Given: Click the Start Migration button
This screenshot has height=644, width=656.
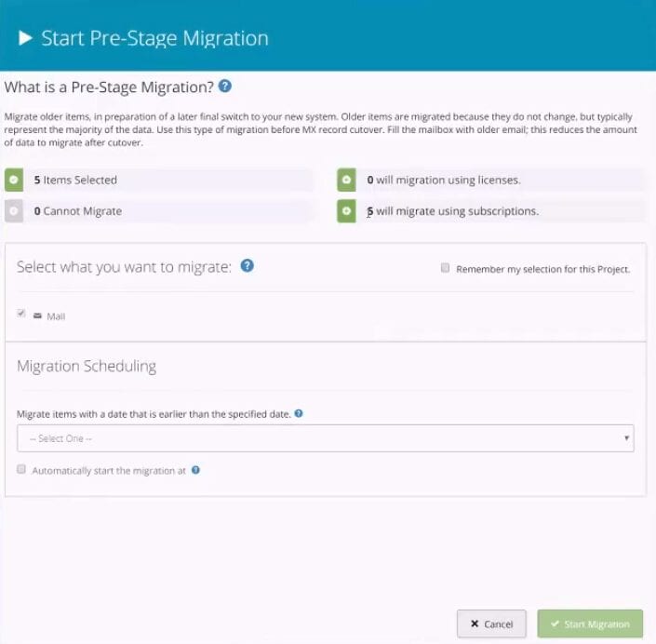Looking at the screenshot, I should coord(590,624).
